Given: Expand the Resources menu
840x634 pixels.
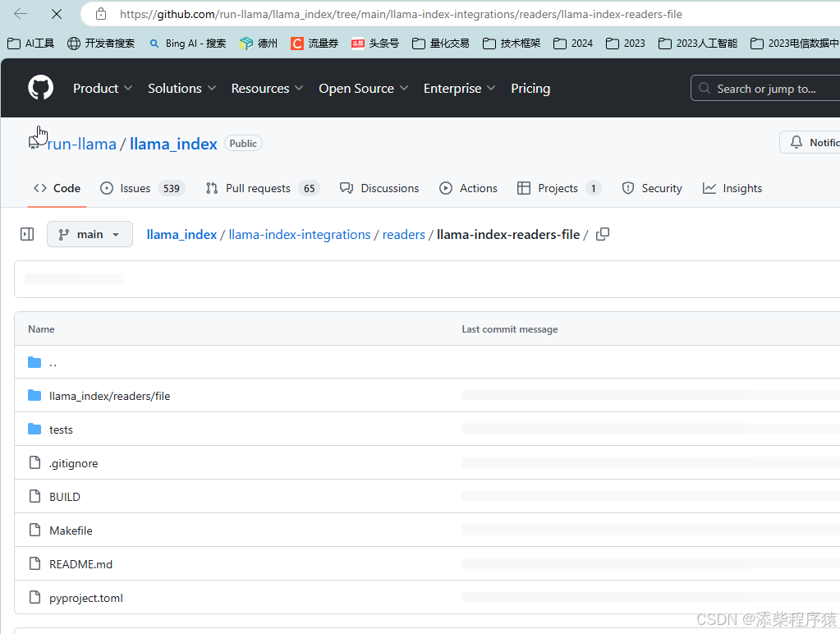Looking at the screenshot, I should click(x=267, y=89).
